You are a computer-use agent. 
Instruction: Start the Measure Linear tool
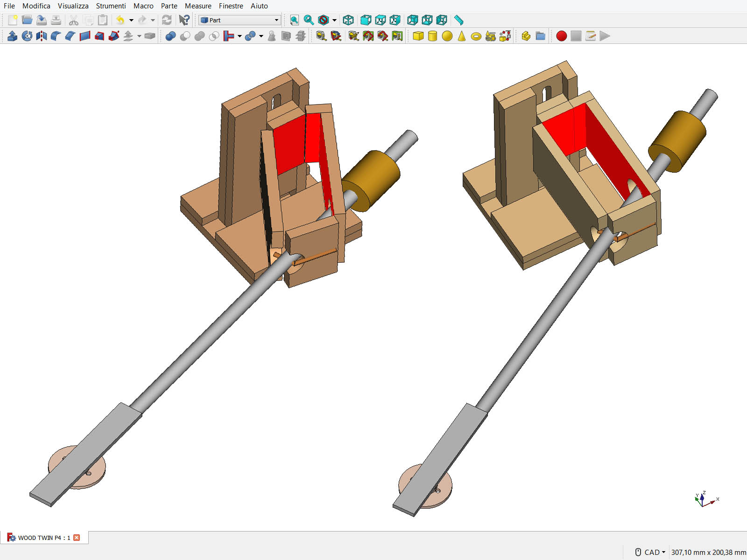tap(321, 36)
